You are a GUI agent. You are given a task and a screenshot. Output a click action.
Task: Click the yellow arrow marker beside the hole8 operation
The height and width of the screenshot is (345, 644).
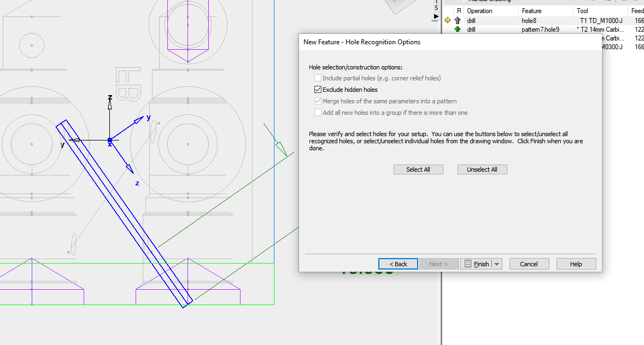pos(447,21)
